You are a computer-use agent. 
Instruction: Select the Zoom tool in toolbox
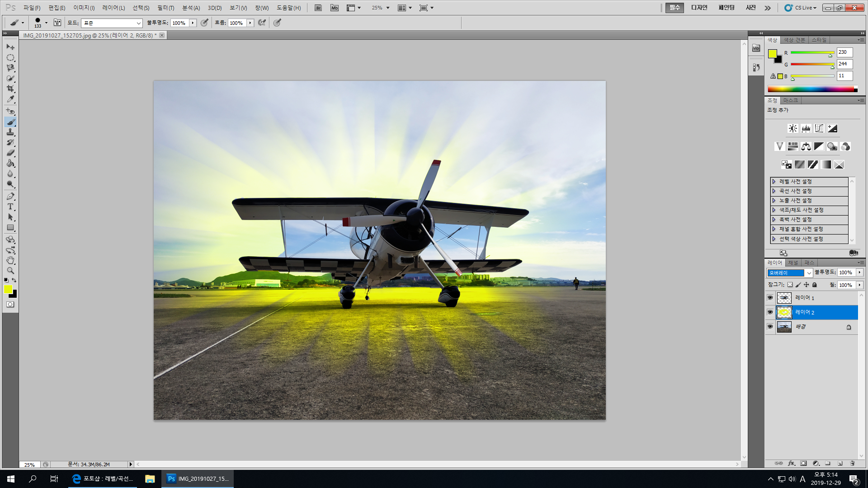pos(10,271)
